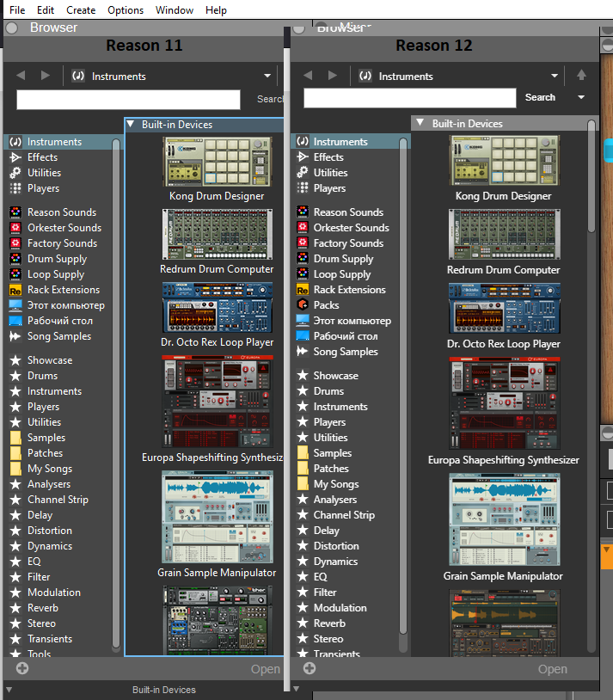Open the Help menu
613x700 pixels.
[216, 9]
